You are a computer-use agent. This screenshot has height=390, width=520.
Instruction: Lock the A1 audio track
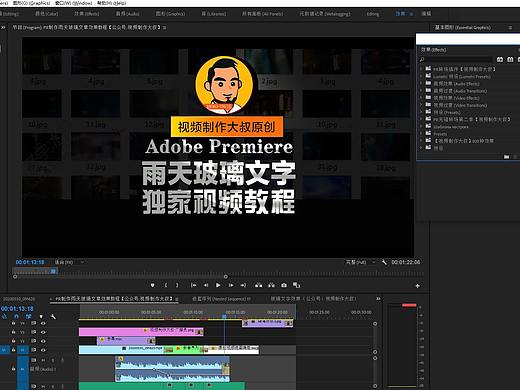(13, 369)
